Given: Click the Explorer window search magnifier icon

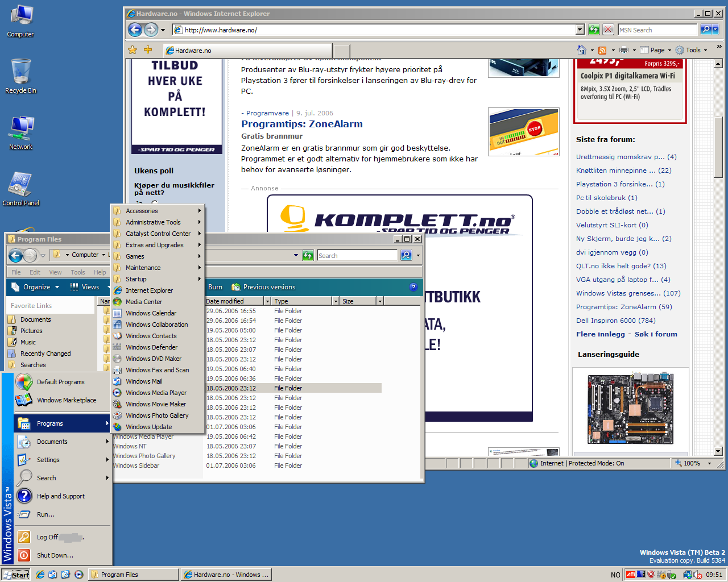Looking at the screenshot, I should point(406,255).
